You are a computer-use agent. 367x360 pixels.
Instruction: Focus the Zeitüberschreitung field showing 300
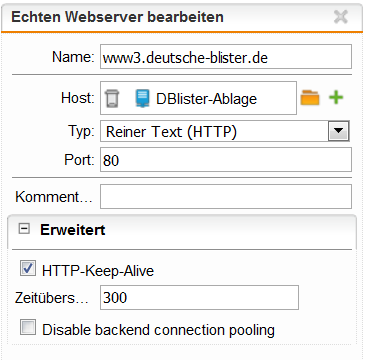tap(199, 297)
